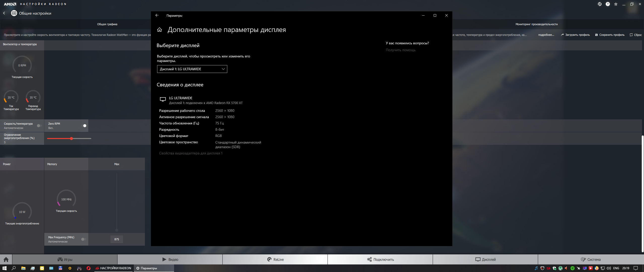
Task: Click the Settings window home icon
Action: (159, 30)
